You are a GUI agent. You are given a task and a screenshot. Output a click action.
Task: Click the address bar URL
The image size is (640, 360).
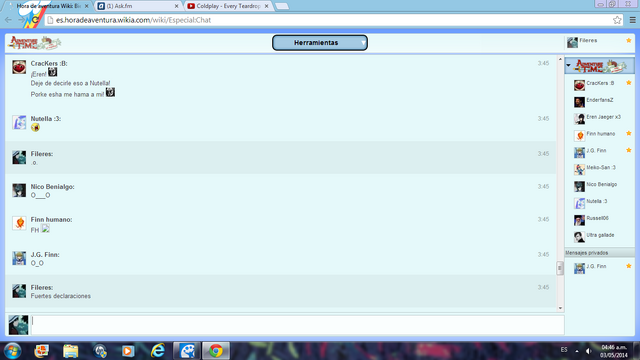(x=133, y=20)
